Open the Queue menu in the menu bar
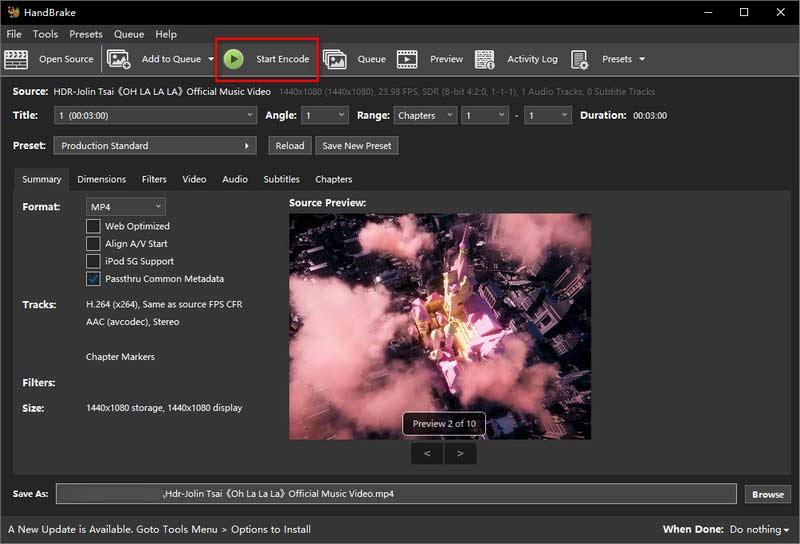Image resolution: width=800 pixels, height=544 pixels. tap(129, 34)
